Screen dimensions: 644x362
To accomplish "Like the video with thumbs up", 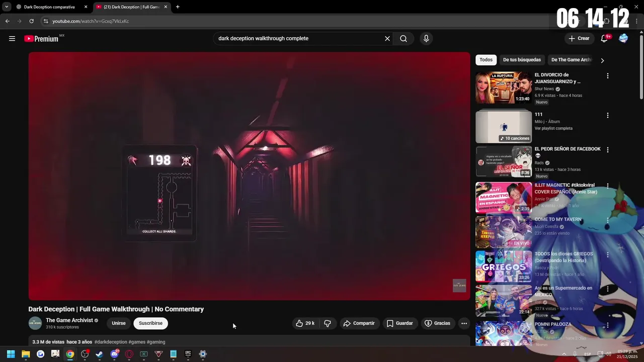I will [x=305, y=323].
